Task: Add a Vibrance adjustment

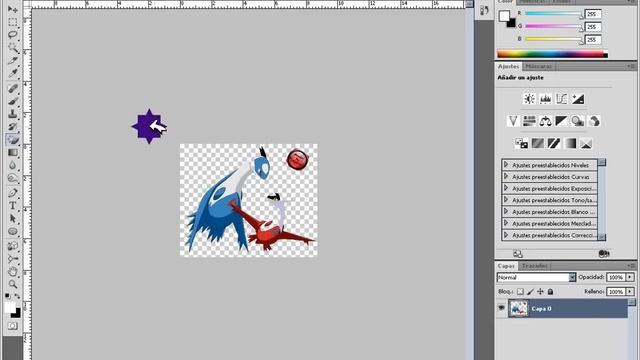Action: pyautogui.click(x=513, y=121)
